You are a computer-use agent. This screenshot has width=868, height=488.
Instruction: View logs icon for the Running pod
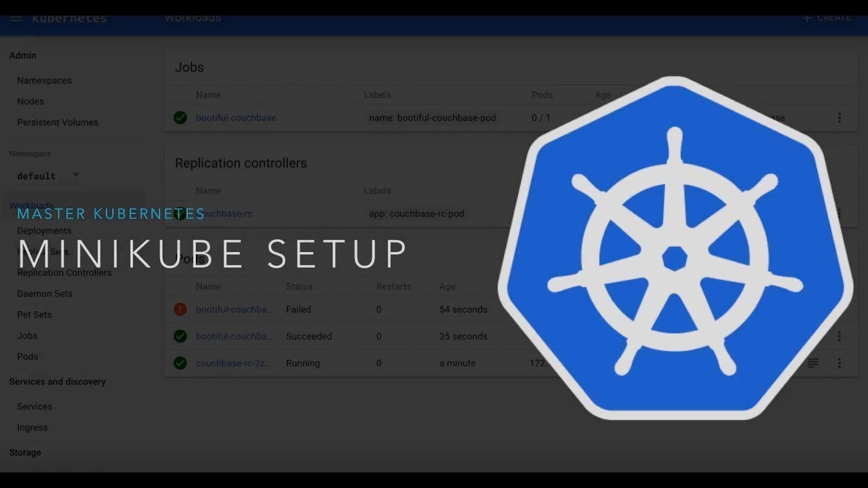coord(812,363)
